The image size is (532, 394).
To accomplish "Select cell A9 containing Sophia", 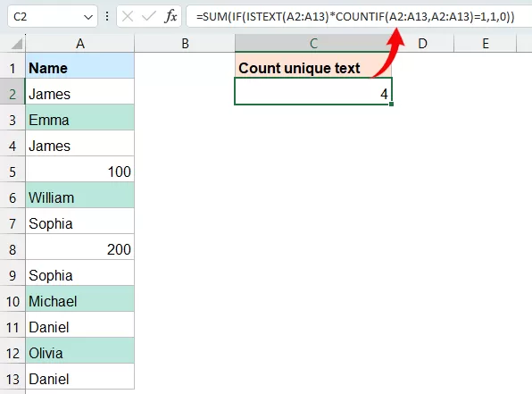I will click(x=80, y=273).
